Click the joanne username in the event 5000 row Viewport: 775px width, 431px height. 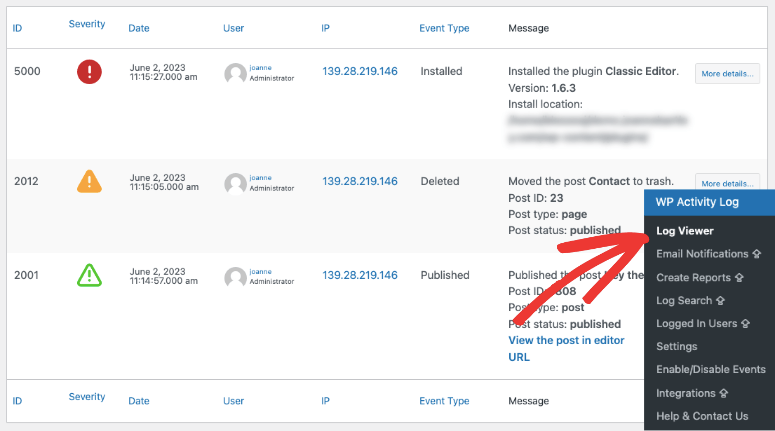click(x=260, y=68)
